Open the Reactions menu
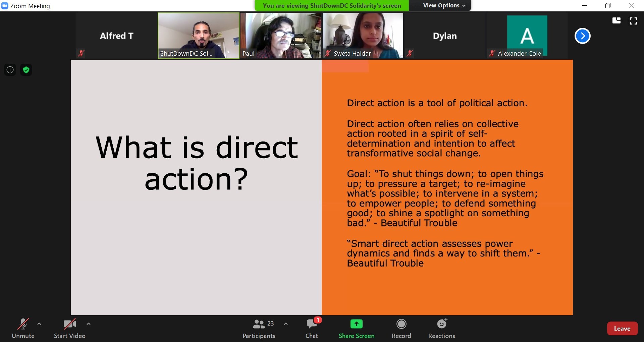 point(442,328)
